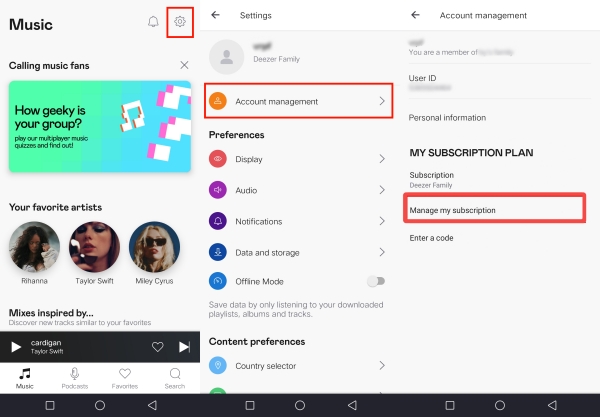Click the Country selector pin icon

(218, 365)
